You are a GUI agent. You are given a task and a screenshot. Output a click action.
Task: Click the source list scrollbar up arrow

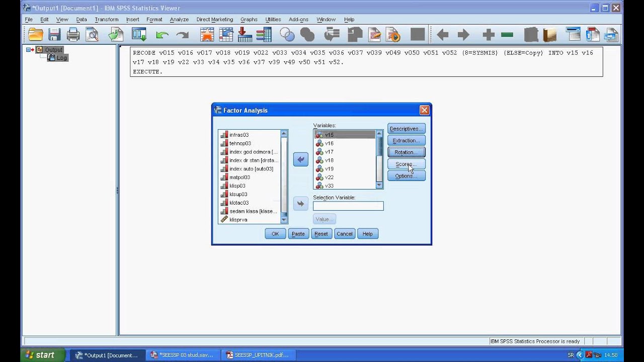[284, 134]
